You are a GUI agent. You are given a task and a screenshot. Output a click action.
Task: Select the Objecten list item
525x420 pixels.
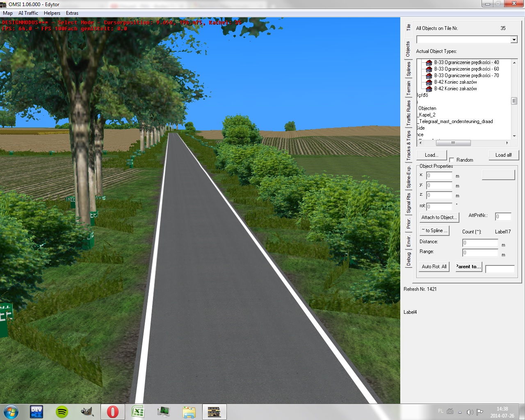(x=427, y=108)
